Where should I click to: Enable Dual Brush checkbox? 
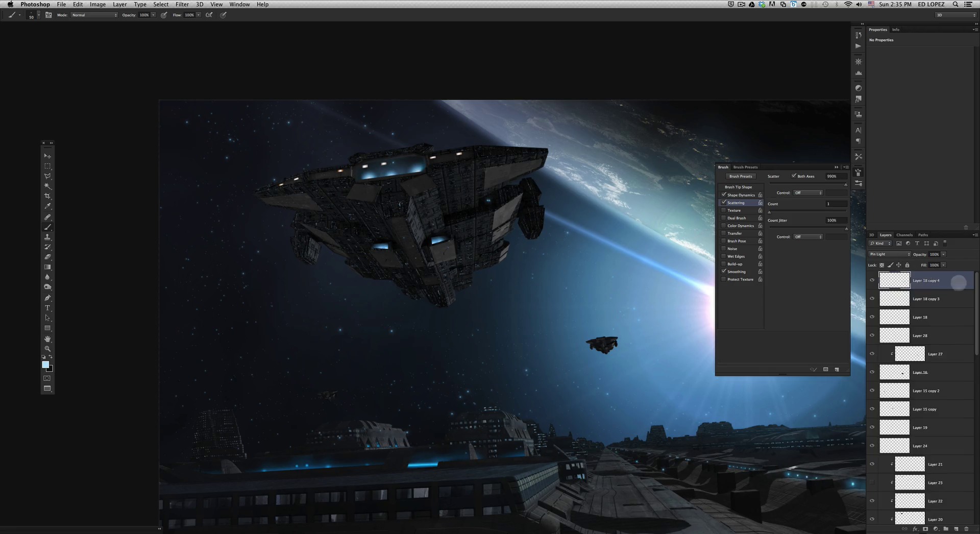click(724, 218)
